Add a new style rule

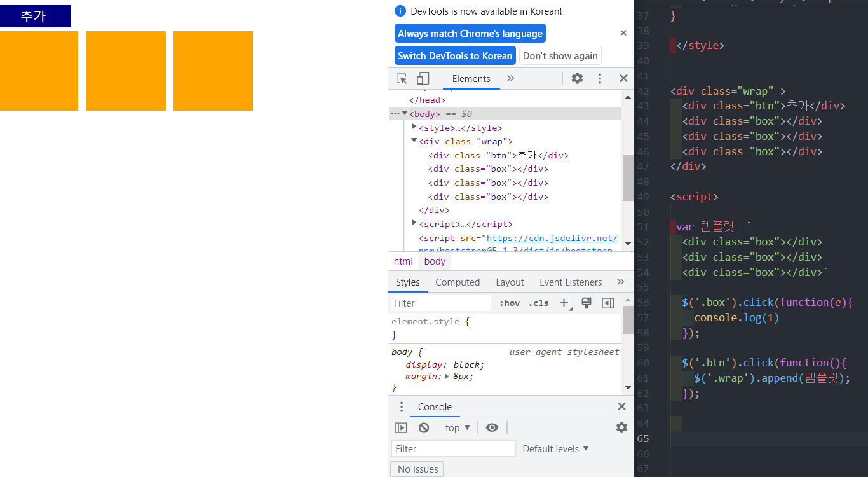(x=564, y=303)
